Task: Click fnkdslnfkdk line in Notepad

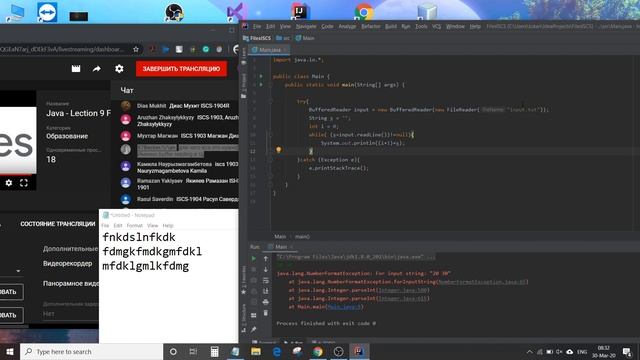Action: click(139, 237)
